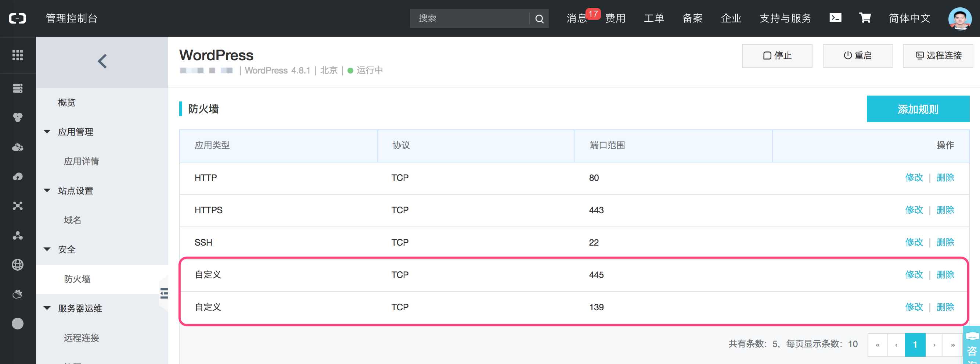Click the back chevron arrow
This screenshot has width=980, height=364.
102,61
